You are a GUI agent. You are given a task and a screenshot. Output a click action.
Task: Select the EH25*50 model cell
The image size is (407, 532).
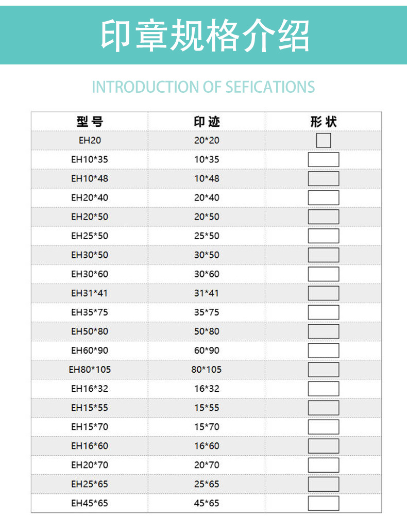click(x=90, y=236)
